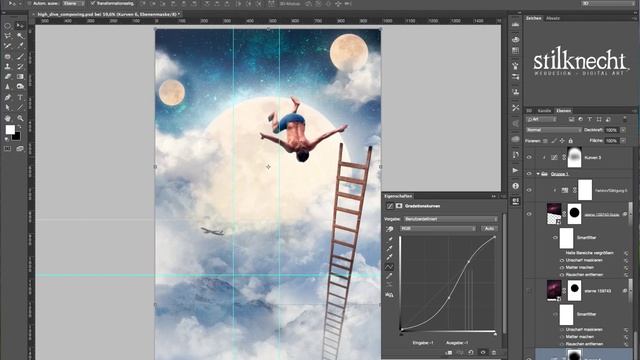Open the RGB channel dropdown in Curves
640x360 pixels.
438,229
